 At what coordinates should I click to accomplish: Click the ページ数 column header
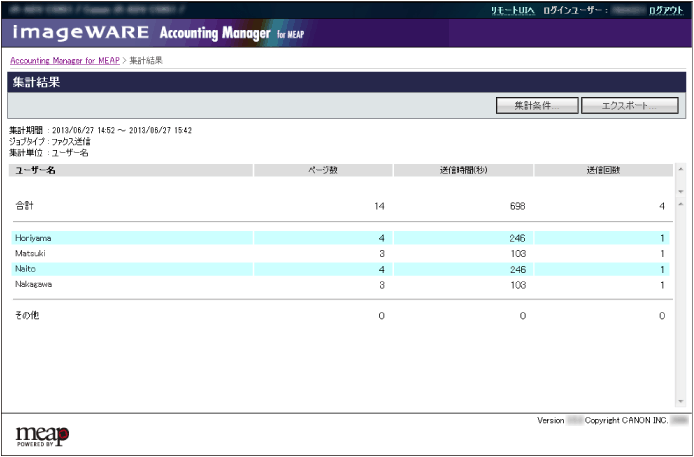pyautogui.click(x=322, y=170)
